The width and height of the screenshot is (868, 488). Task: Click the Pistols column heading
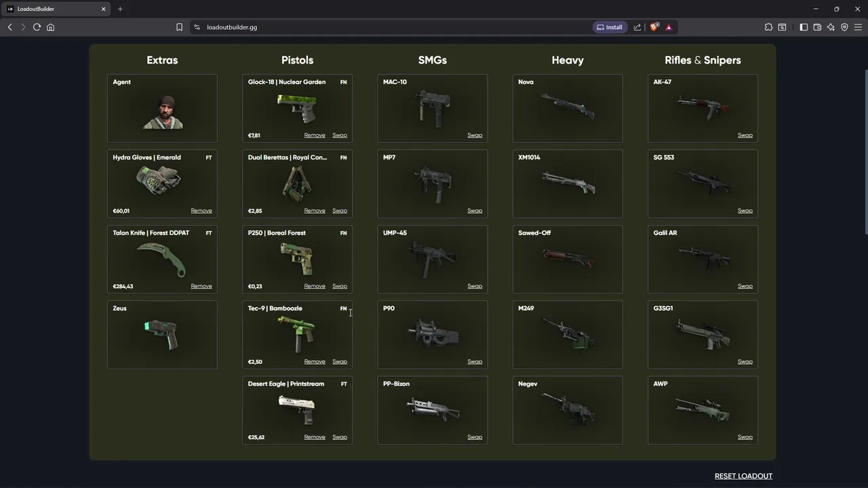297,60
